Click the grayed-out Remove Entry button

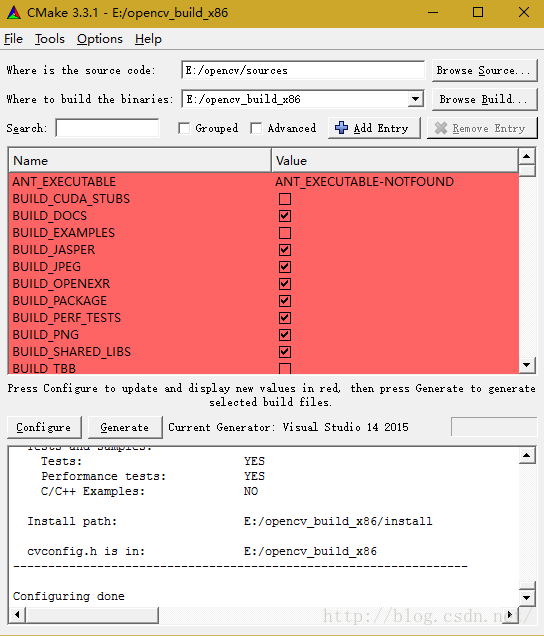point(482,128)
